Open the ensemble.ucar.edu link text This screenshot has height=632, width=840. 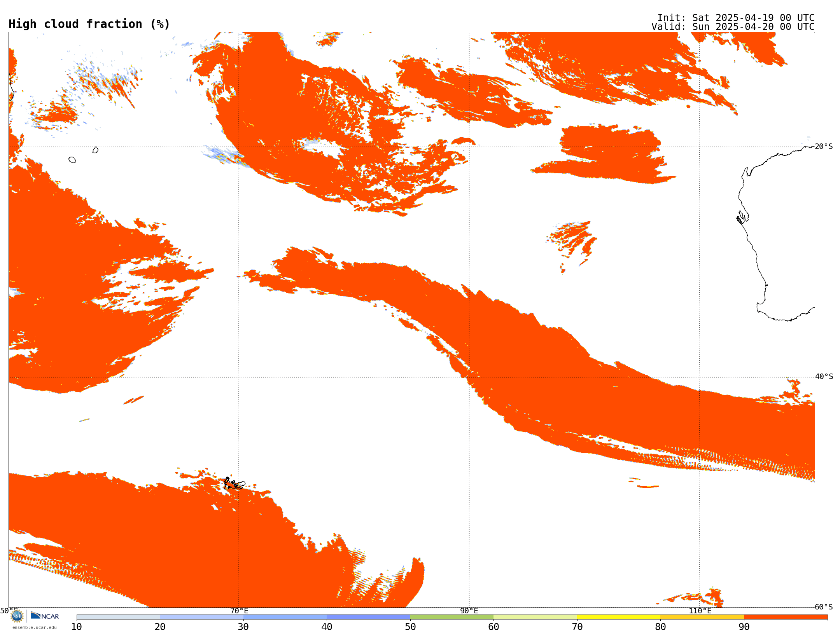35,627
